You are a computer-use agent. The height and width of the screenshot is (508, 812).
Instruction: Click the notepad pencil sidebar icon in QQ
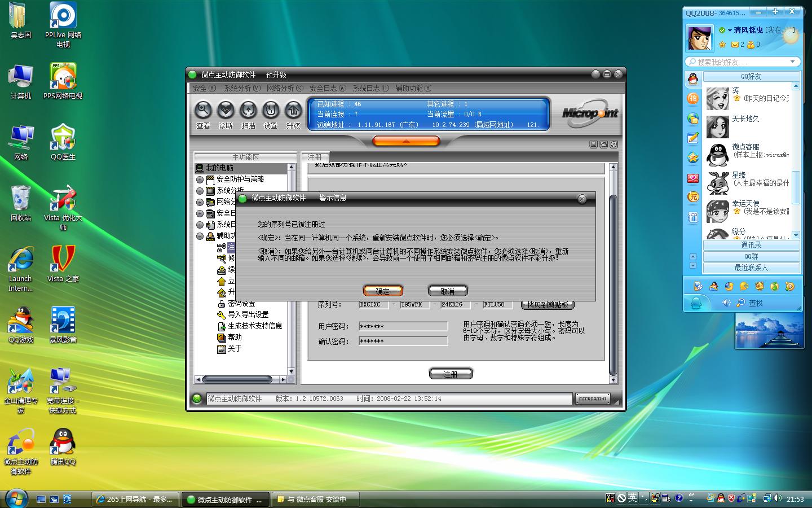(x=693, y=138)
